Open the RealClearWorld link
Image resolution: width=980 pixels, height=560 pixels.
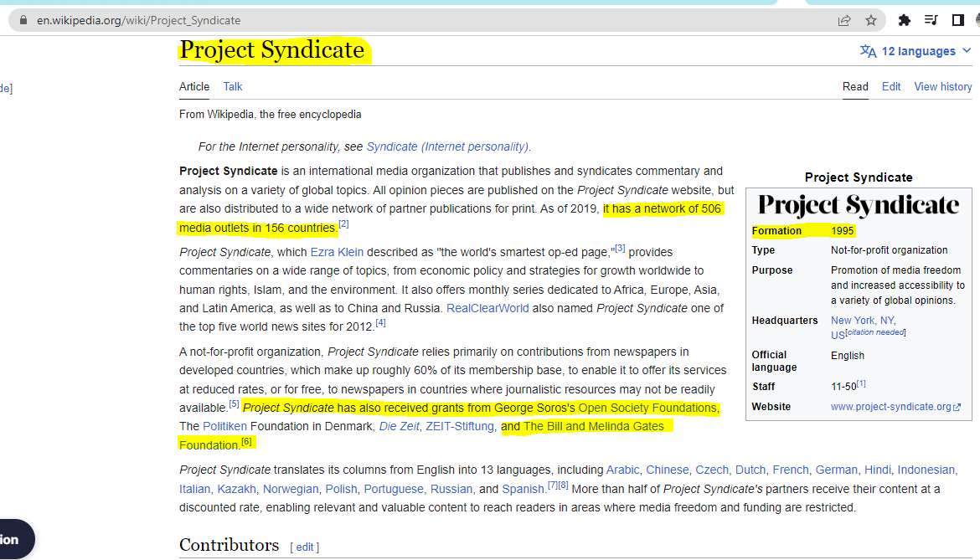coord(487,308)
